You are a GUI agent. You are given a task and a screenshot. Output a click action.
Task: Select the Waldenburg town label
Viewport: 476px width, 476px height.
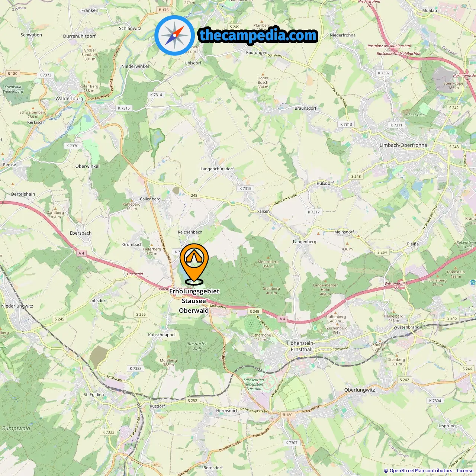point(69,99)
